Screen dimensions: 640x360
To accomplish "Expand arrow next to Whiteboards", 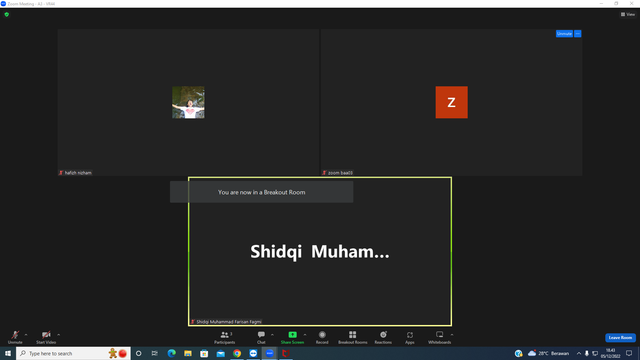I will point(452,335).
